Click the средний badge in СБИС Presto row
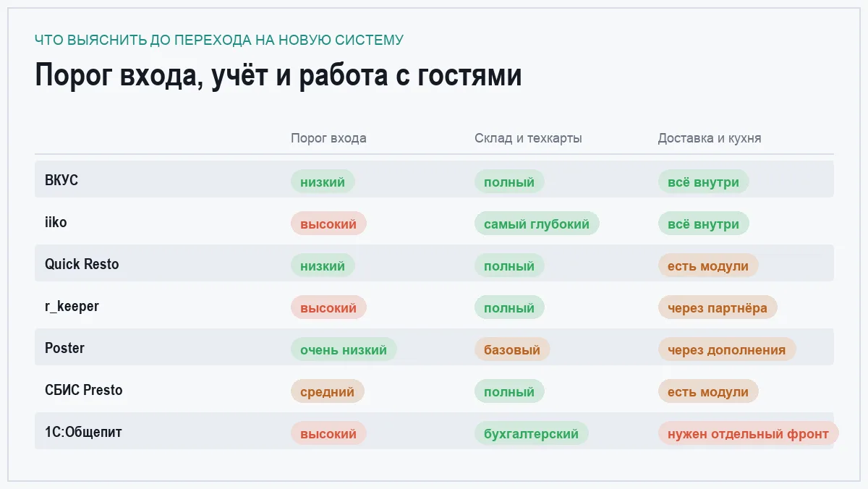Viewport: 868px width, 489px height. click(328, 391)
